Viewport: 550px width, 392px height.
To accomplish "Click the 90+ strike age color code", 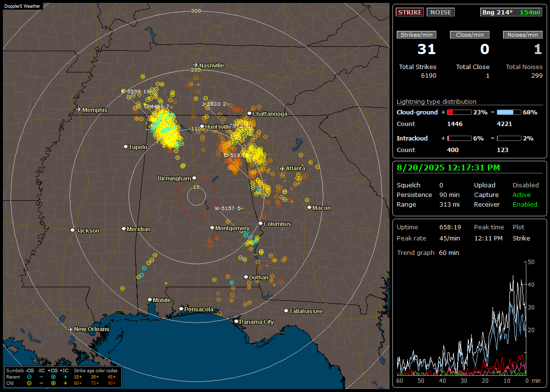I will pos(112,383).
